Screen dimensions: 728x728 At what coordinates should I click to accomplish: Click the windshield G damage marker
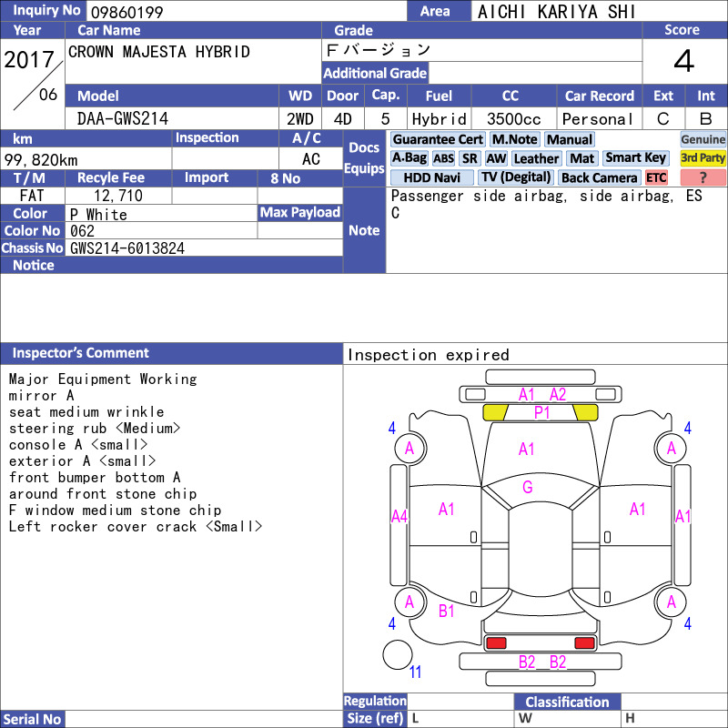click(528, 487)
